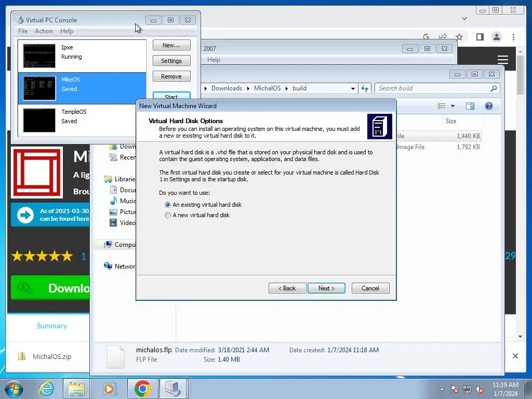The image size is (532, 399).
Task: Click the Explorer help question mark icon
Action: pos(488,106)
